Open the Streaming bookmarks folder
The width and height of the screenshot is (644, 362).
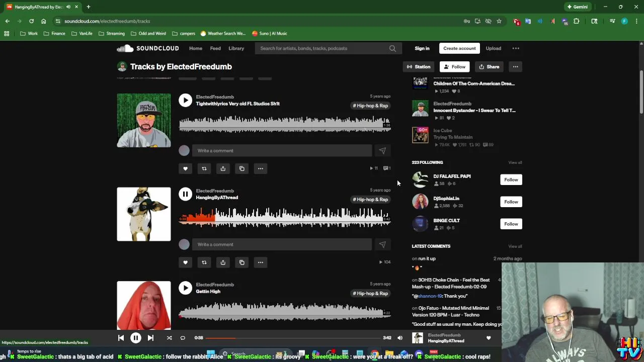pos(112,33)
